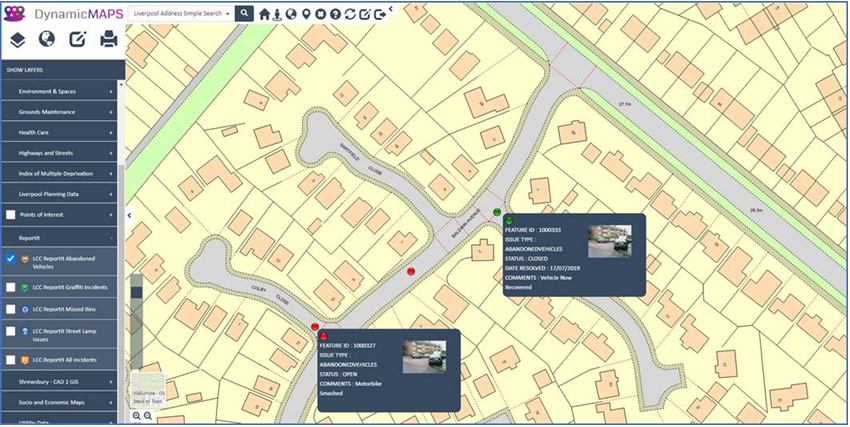Enable LCC ReportIt All Incidents layer
Image resolution: width=850 pixels, height=427 pixels.
pos(10,359)
